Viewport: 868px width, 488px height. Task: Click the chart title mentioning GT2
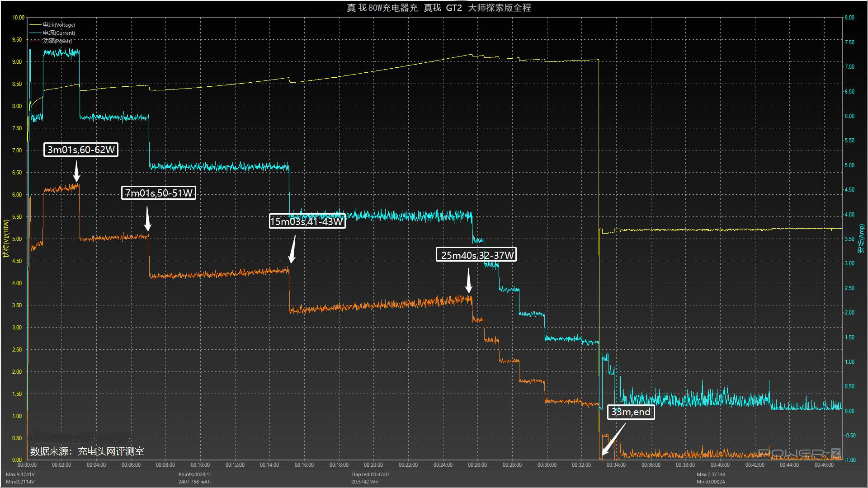click(x=439, y=8)
